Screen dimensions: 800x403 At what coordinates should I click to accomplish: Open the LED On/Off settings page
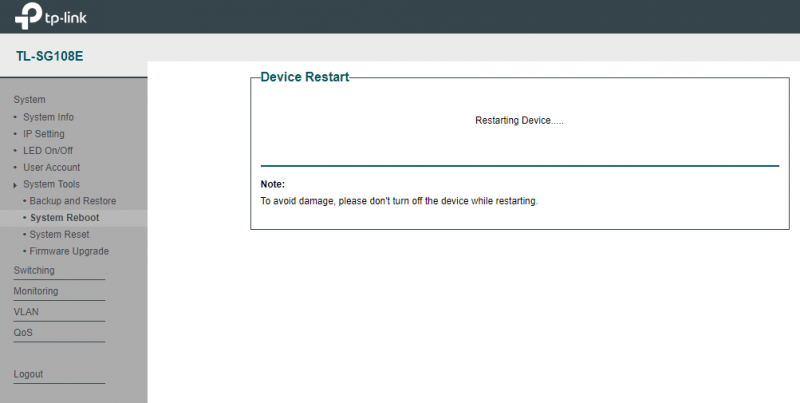48,151
